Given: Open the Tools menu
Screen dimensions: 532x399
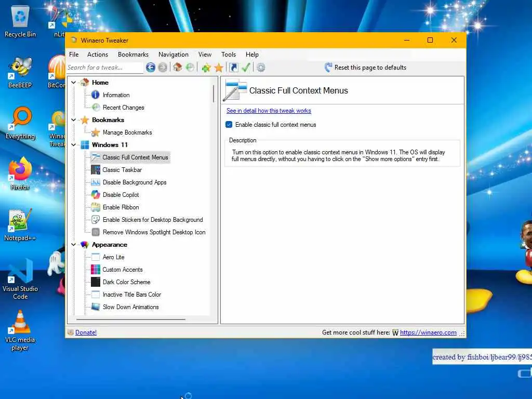Looking at the screenshot, I should pos(229,55).
